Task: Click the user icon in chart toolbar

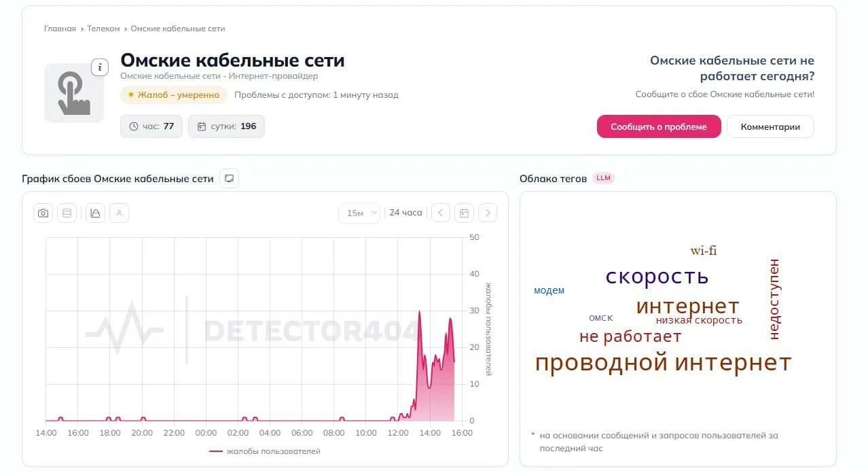Action: pos(119,213)
